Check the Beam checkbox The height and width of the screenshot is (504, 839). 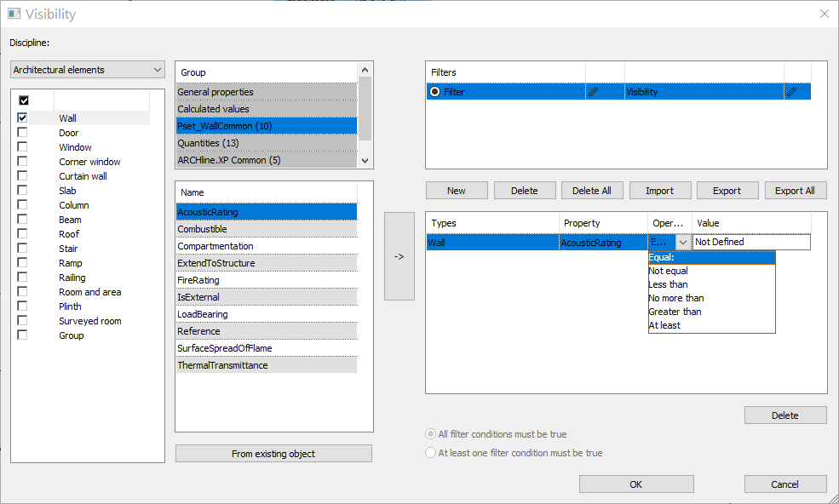coord(22,219)
